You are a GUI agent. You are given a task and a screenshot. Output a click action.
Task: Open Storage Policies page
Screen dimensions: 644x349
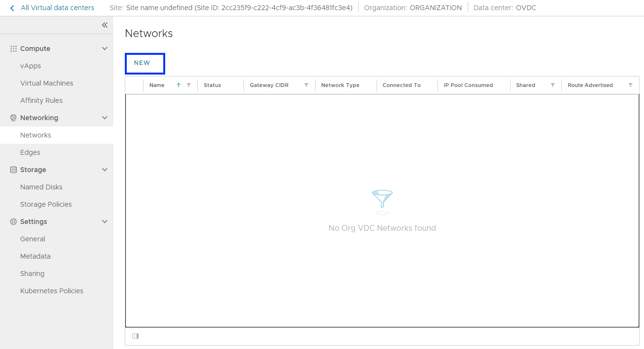pos(46,204)
